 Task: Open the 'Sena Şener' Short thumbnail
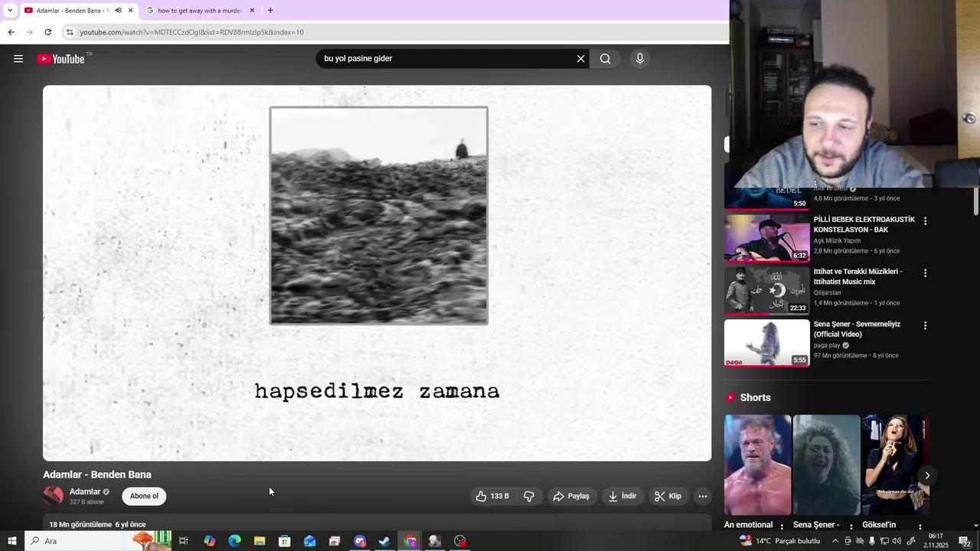[826, 465]
